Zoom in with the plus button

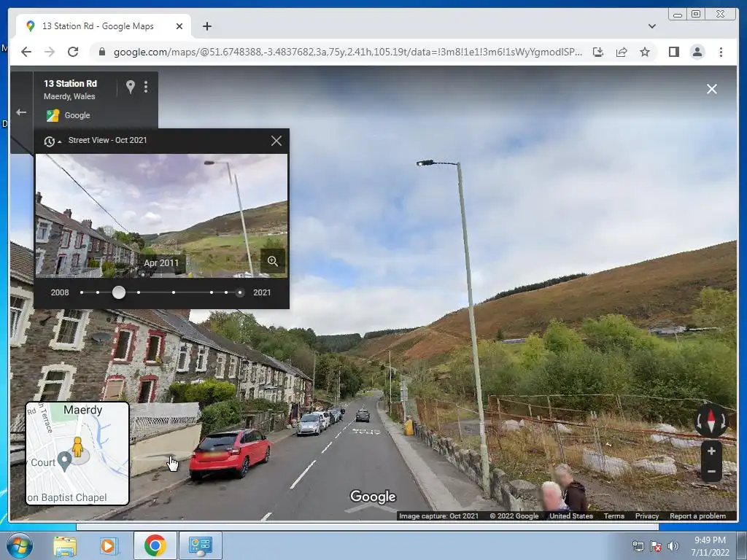[x=711, y=451]
